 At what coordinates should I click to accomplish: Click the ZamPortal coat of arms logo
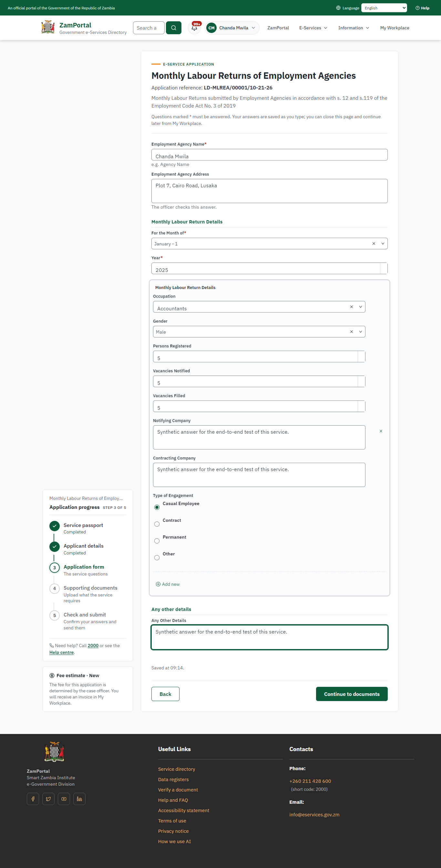48,27
